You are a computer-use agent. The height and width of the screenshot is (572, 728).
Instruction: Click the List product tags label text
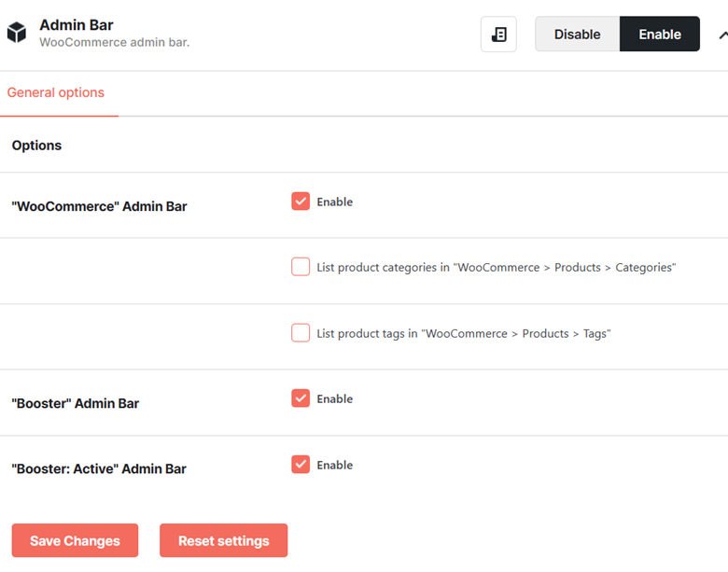(464, 333)
